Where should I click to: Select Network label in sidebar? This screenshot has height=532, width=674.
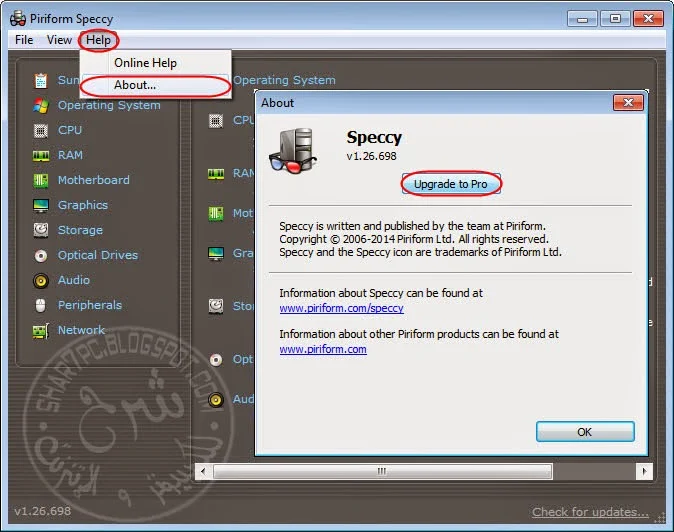point(81,330)
